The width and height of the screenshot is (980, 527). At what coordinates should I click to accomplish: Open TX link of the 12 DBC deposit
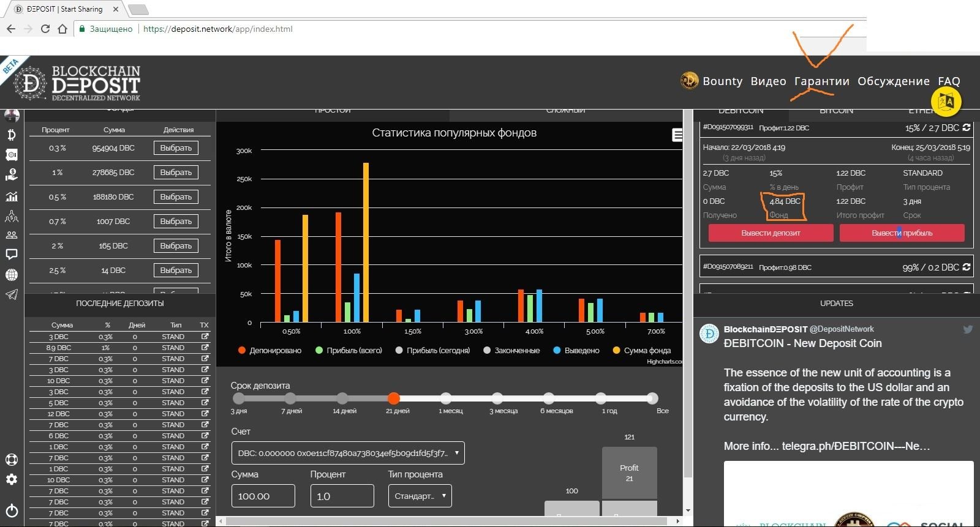[205, 414]
